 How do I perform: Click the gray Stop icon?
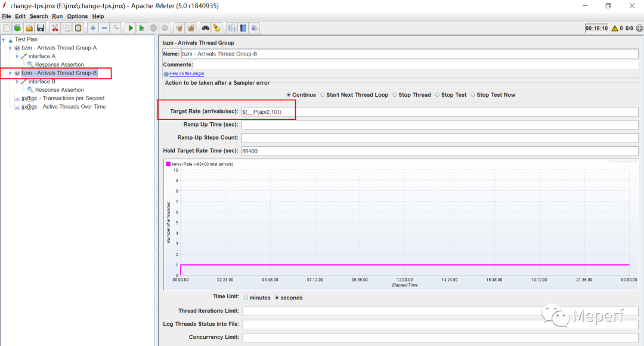(153, 28)
